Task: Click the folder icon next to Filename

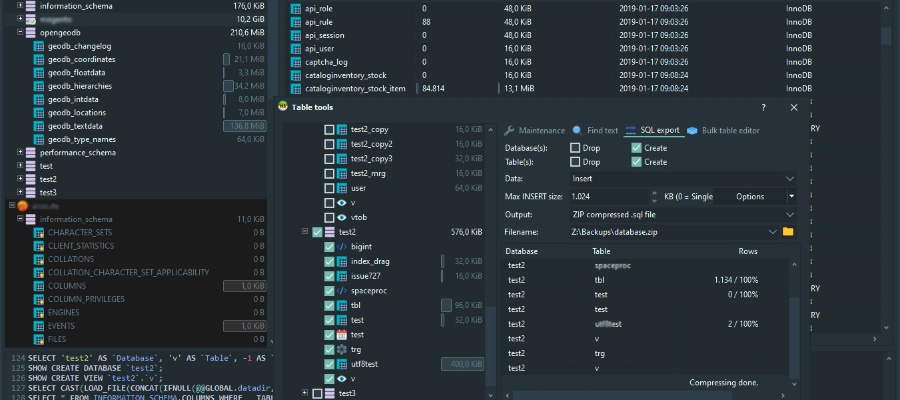Action: click(788, 232)
